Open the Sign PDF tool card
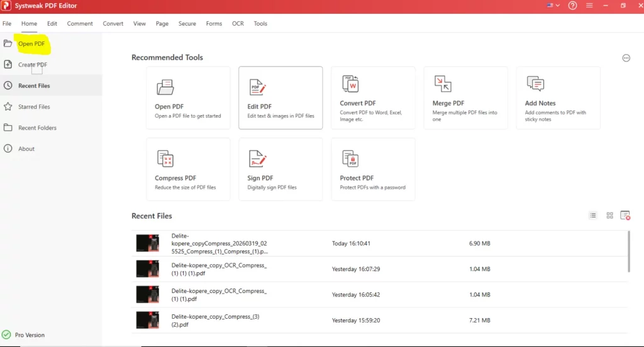 click(x=280, y=169)
